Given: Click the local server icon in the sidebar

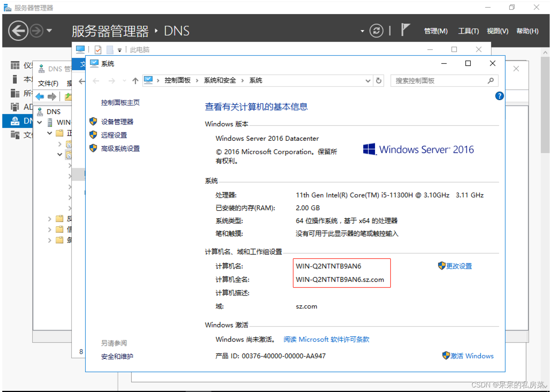Looking at the screenshot, I should point(15,79).
